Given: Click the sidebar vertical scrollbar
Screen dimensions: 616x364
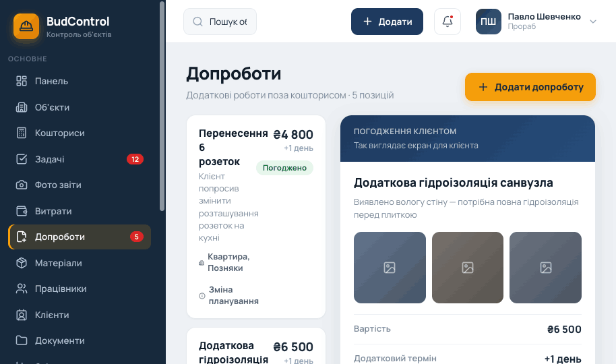Looking at the screenshot, I should click(x=162, y=106).
